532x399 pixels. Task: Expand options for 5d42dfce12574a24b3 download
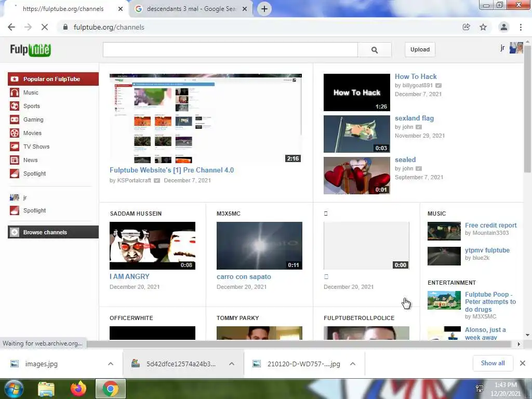tap(232, 364)
